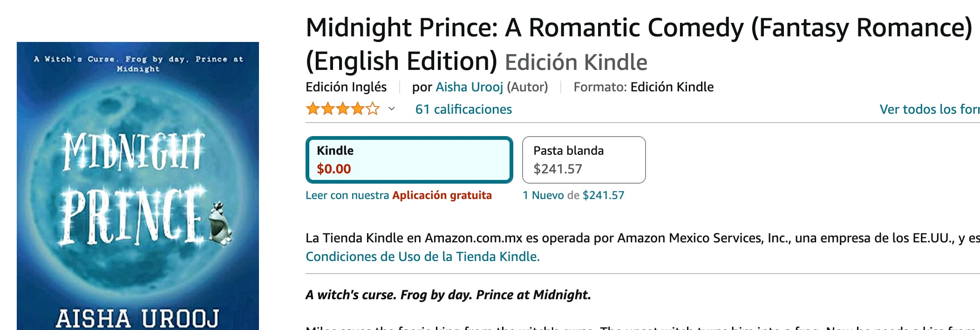Open the 61 calificaciones reviews link

[x=463, y=110]
